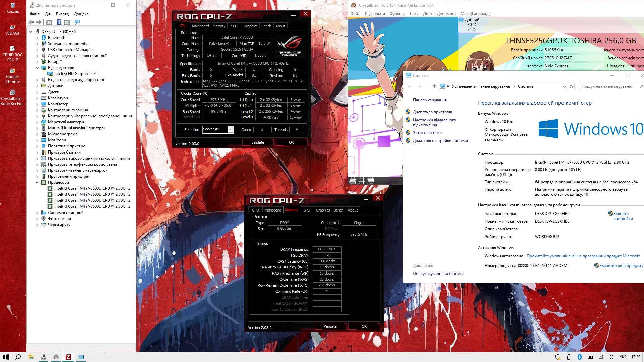The height and width of the screenshot is (362, 644).
Task: Click Windows Security shield tray icon
Action: [x=558, y=357]
